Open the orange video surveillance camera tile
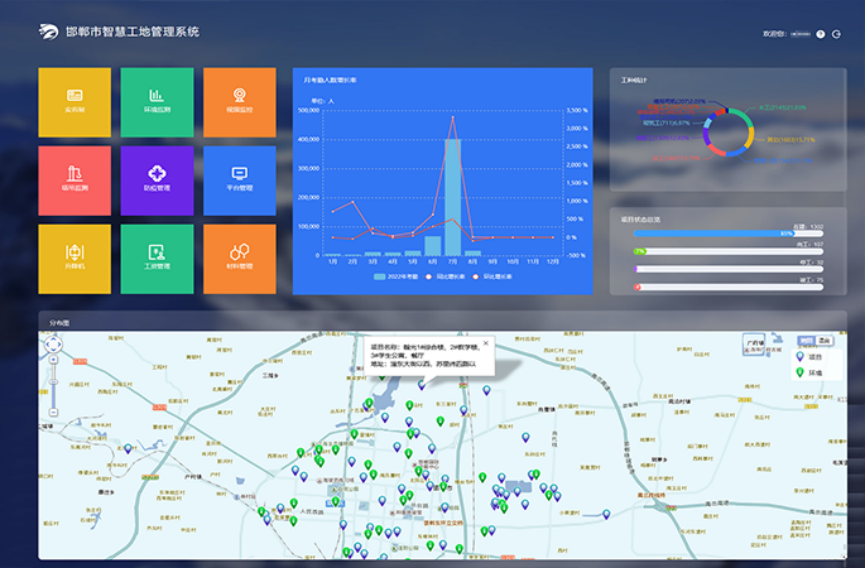This screenshot has height=568, width=865. (x=239, y=102)
